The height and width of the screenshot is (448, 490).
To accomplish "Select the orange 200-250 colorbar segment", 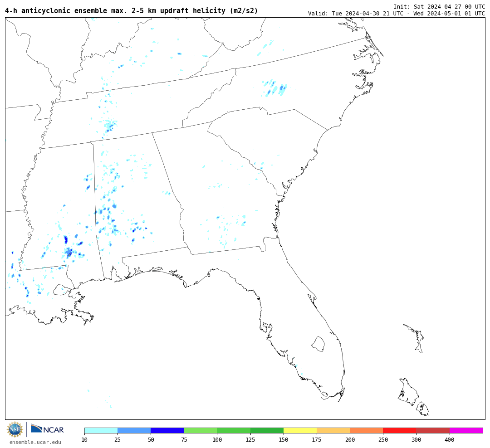I will [x=367, y=431].
